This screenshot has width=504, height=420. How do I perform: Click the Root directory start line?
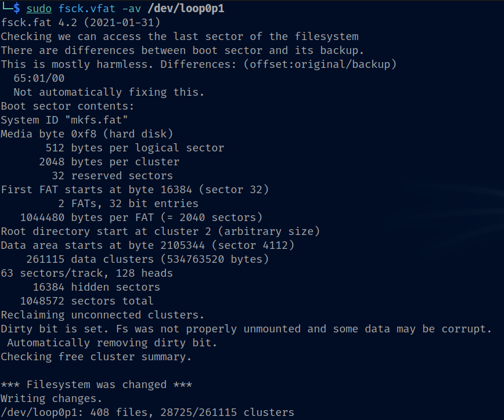click(160, 231)
